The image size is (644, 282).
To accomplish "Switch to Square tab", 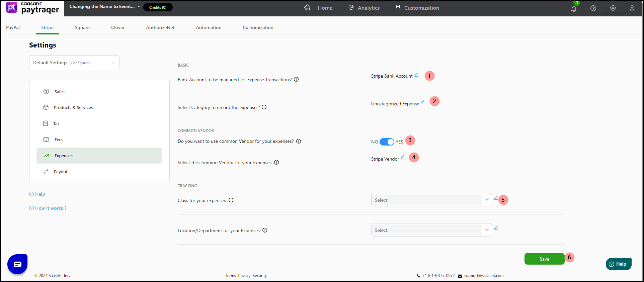I will [x=82, y=27].
